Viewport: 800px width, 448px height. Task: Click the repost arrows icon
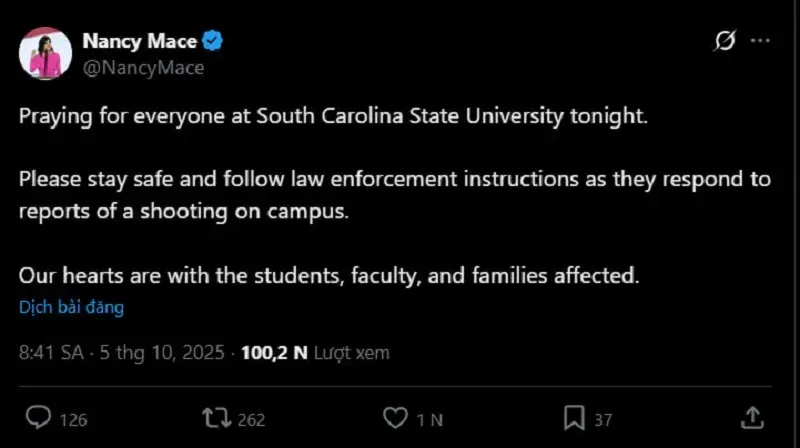pos(215,417)
